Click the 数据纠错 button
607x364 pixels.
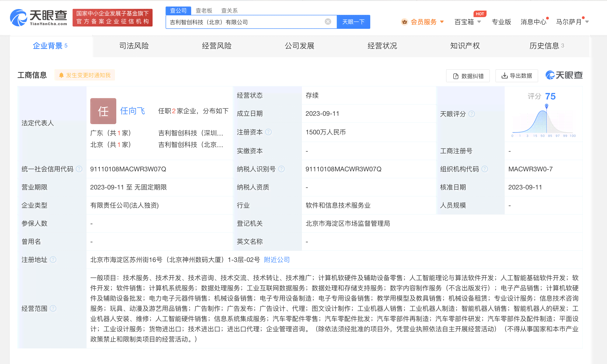click(468, 76)
